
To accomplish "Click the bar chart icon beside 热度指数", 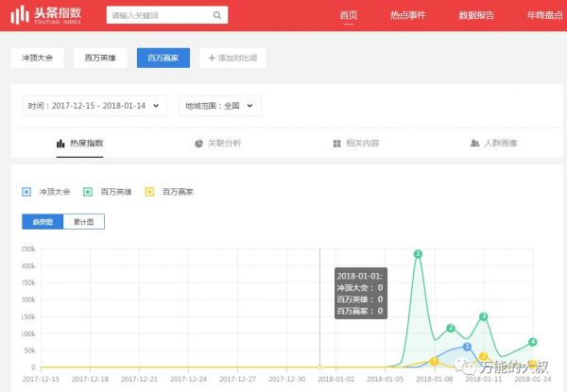I will pyautogui.click(x=60, y=144).
